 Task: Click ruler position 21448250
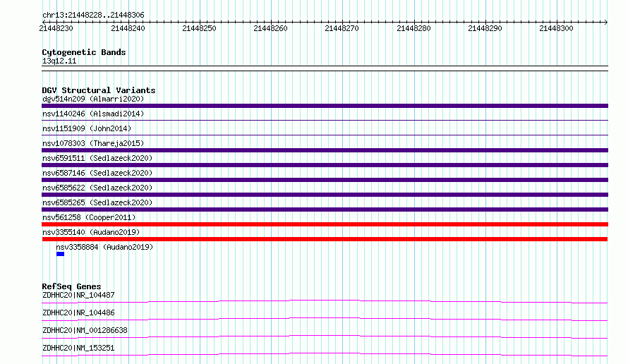[199, 28]
